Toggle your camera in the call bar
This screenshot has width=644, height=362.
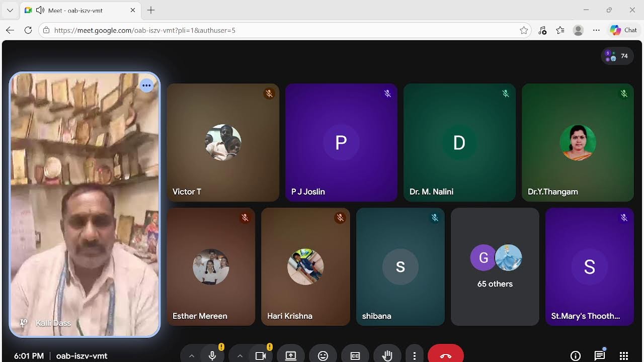(261, 355)
